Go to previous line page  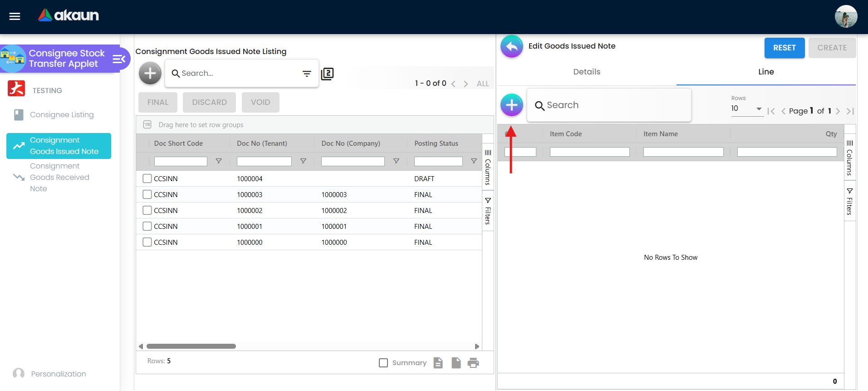[783, 111]
